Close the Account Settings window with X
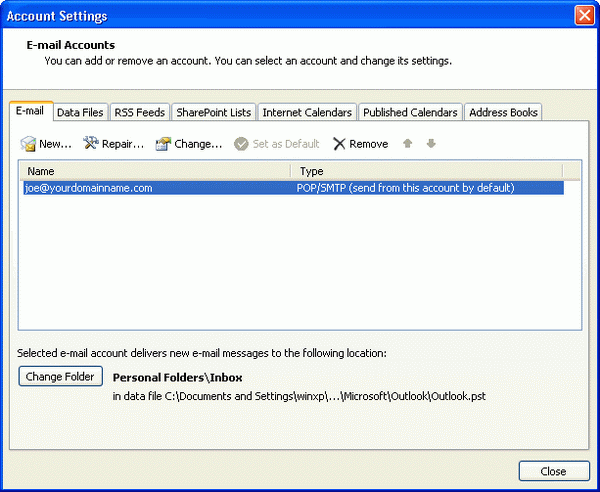 [x=583, y=15]
